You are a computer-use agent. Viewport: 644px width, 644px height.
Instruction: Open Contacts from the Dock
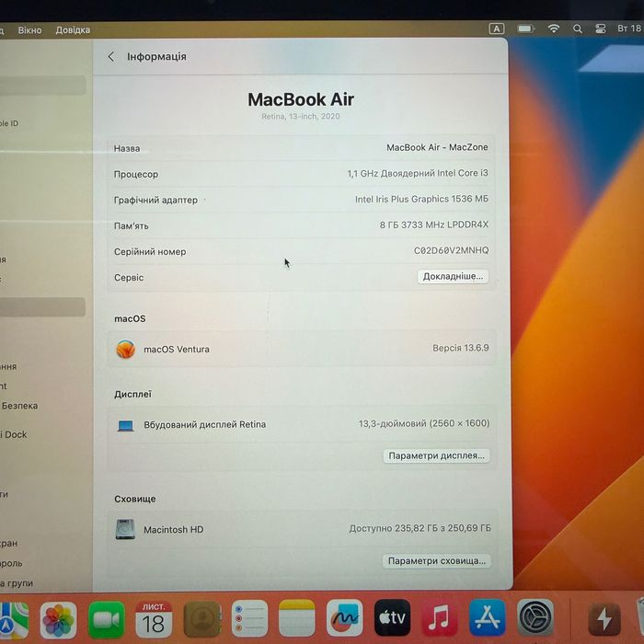(x=201, y=619)
